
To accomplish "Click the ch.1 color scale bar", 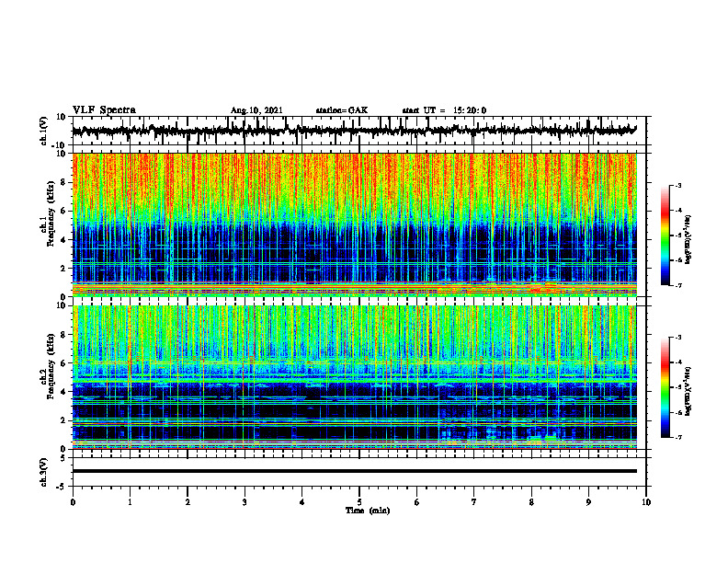I will [665, 236].
